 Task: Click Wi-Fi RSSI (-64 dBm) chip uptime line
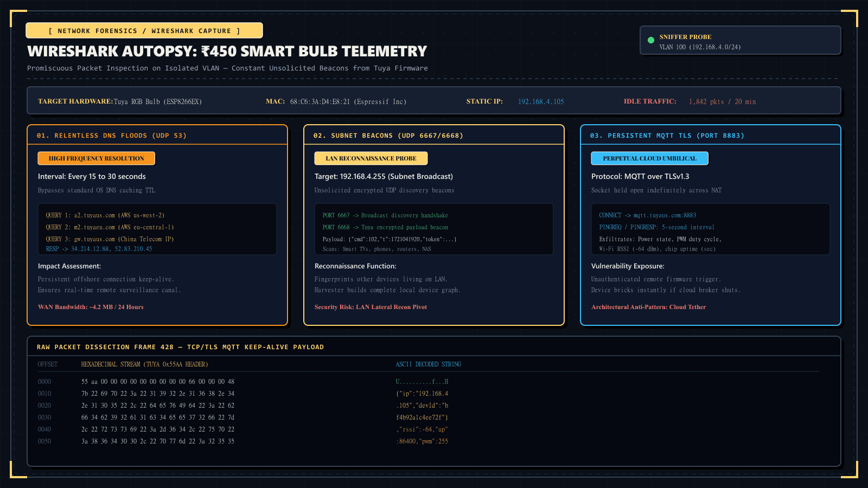658,249
